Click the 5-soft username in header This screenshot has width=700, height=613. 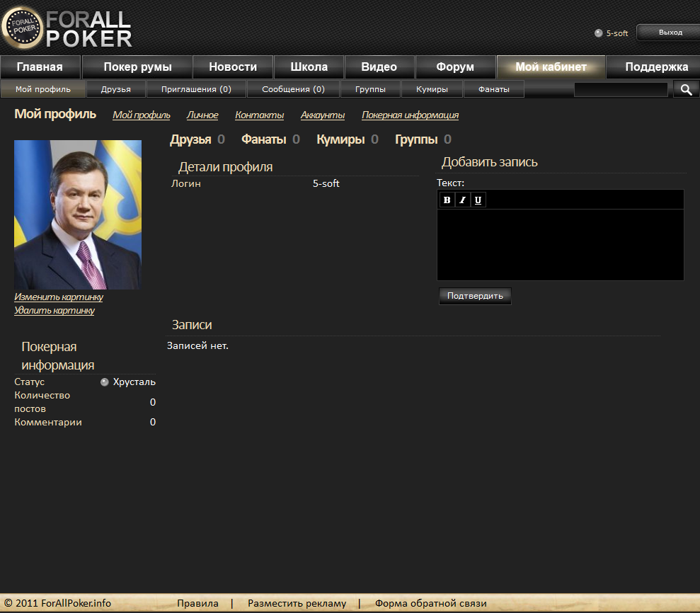coord(617,33)
